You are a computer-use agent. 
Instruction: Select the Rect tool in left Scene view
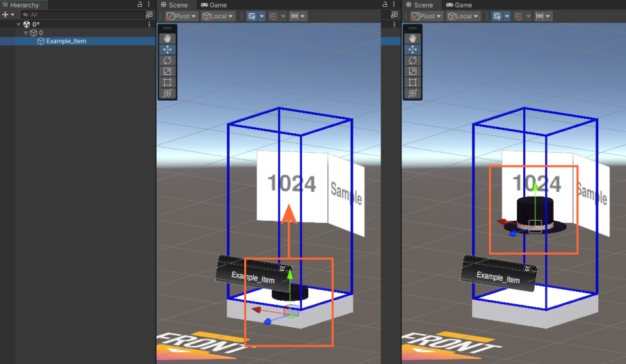(x=167, y=82)
